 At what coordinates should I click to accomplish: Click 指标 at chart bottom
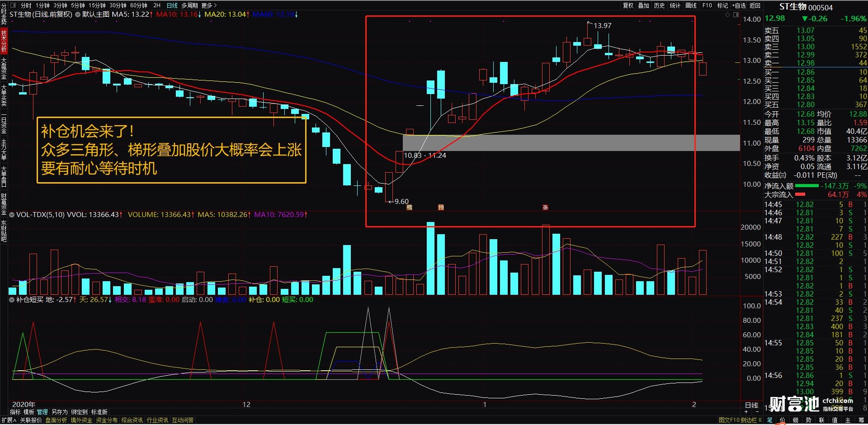pyautogui.click(x=15, y=412)
